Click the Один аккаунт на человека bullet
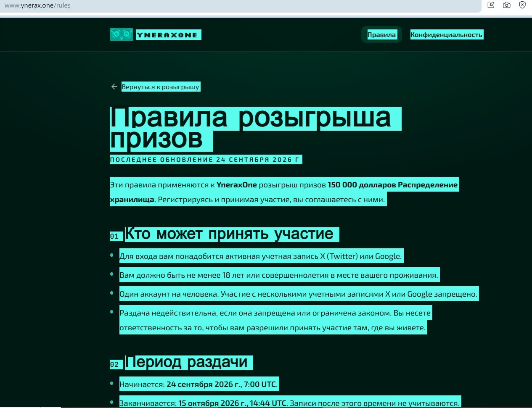 [299, 294]
